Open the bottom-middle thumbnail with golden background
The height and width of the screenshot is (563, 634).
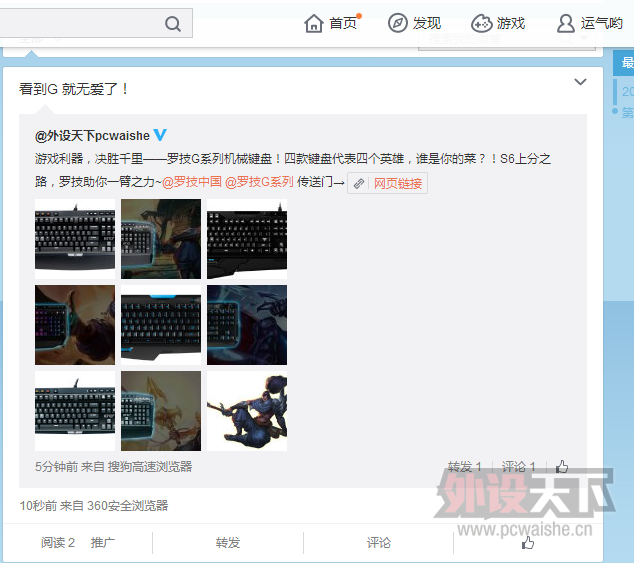161,411
